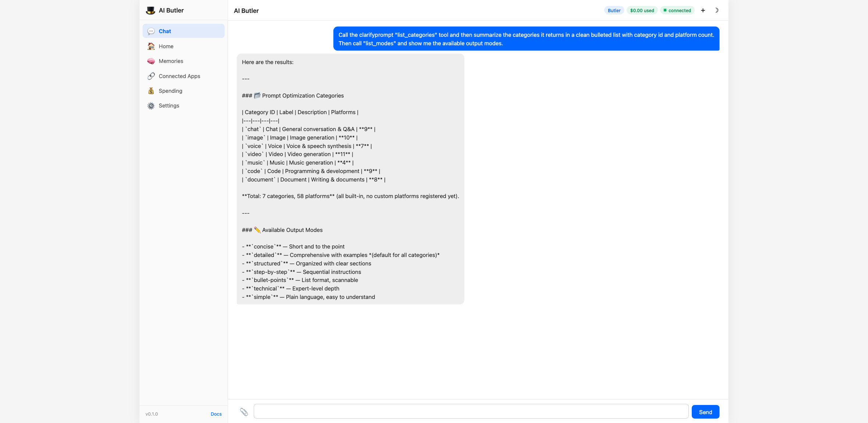868x423 pixels.
Task: Click the AI Butler top hat logo
Action: [x=150, y=10]
